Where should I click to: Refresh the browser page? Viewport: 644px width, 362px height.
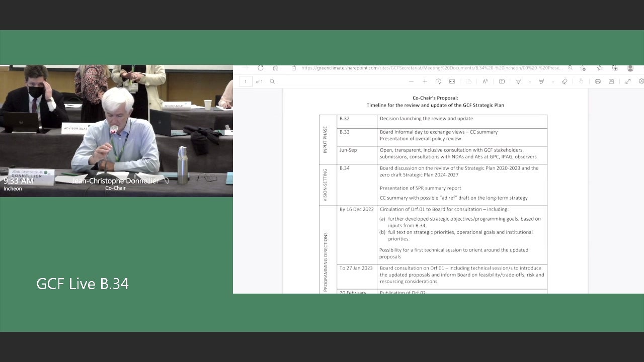[x=260, y=68]
